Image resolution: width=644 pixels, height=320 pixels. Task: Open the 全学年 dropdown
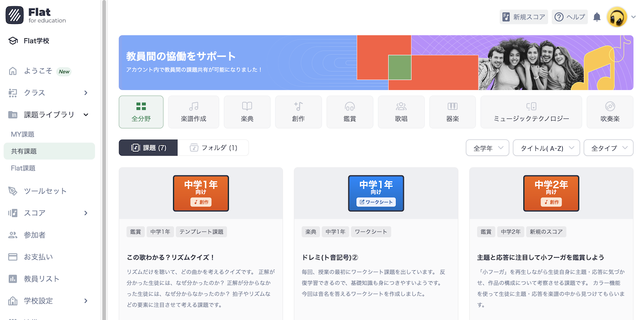click(487, 148)
